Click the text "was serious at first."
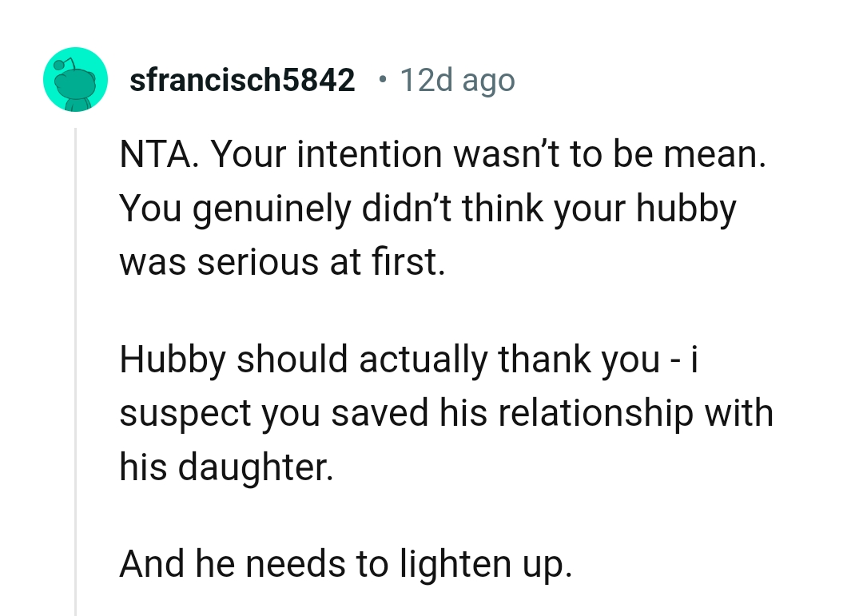The image size is (863, 616). [282, 262]
